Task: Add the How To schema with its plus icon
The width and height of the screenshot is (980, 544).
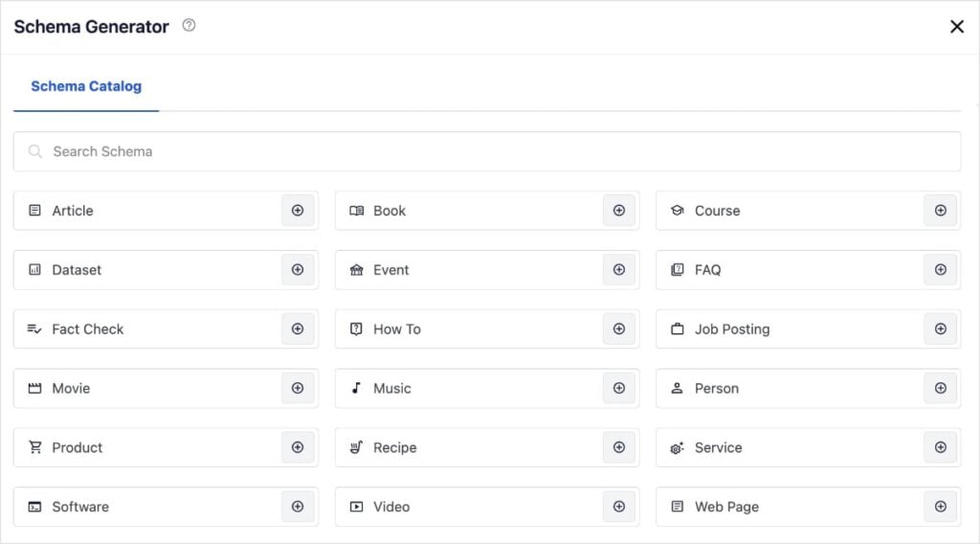Action: (619, 329)
